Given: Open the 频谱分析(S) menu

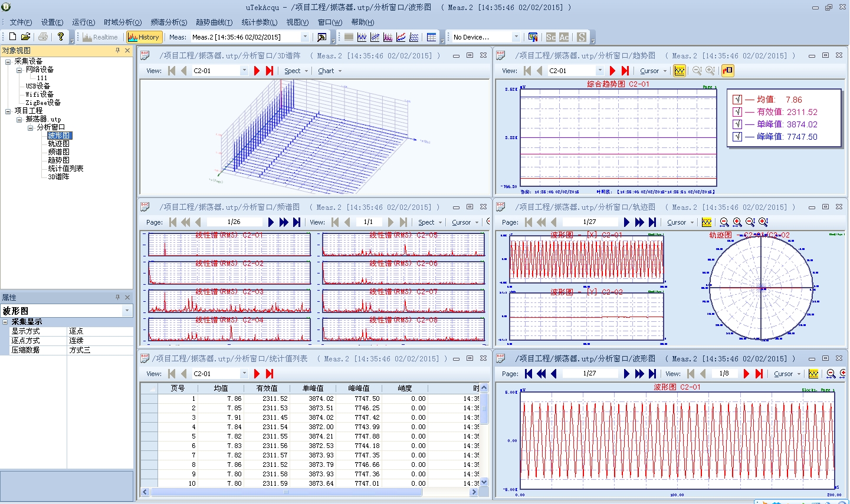Looking at the screenshot, I should coord(169,22).
